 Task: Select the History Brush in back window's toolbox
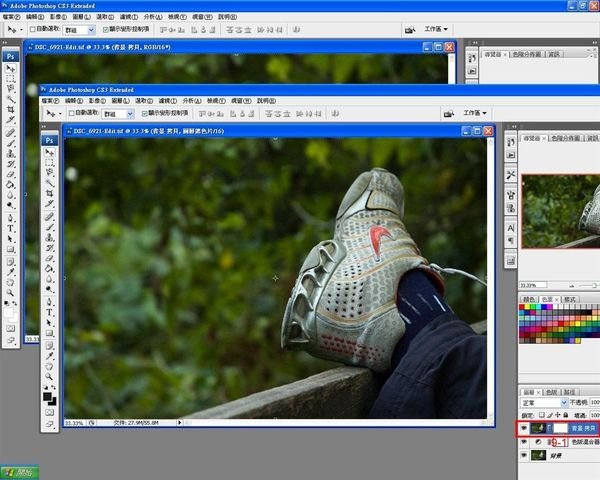pyautogui.click(x=11, y=164)
